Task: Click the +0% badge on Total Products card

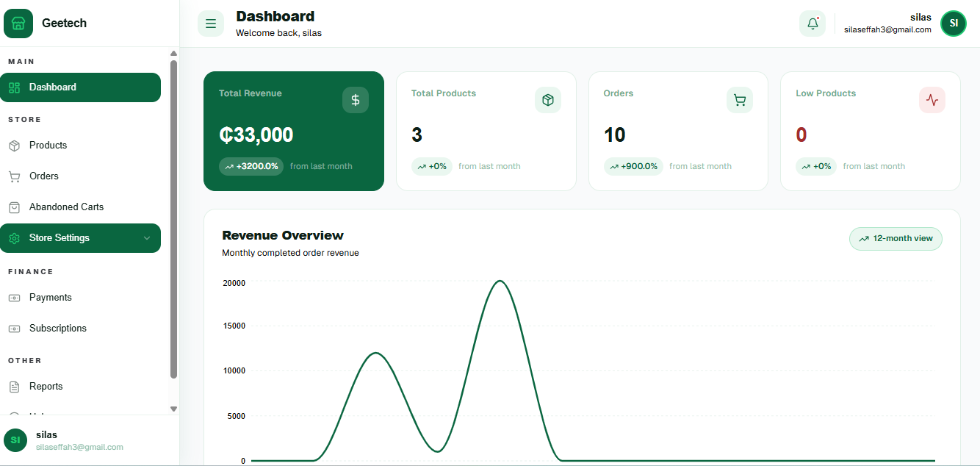Action: (x=432, y=167)
